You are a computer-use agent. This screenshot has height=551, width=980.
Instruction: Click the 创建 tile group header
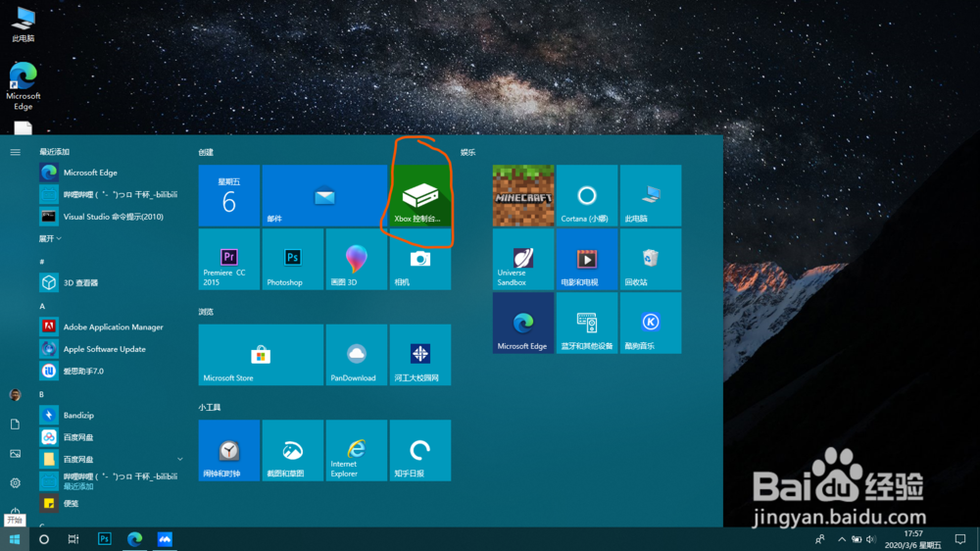click(x=206, y=152)
